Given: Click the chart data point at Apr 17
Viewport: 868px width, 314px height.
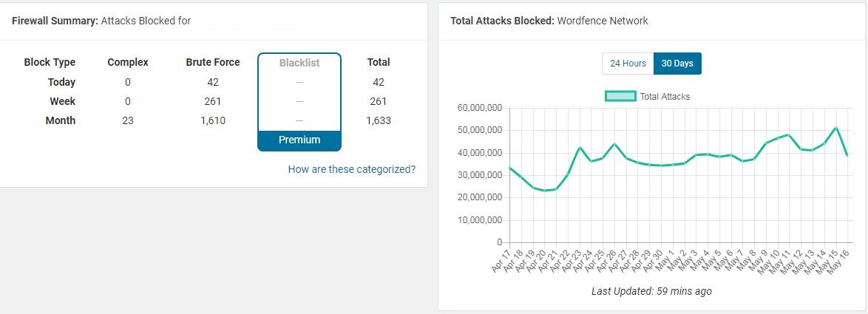Looking at the screenshot, I should pos(509,168).
